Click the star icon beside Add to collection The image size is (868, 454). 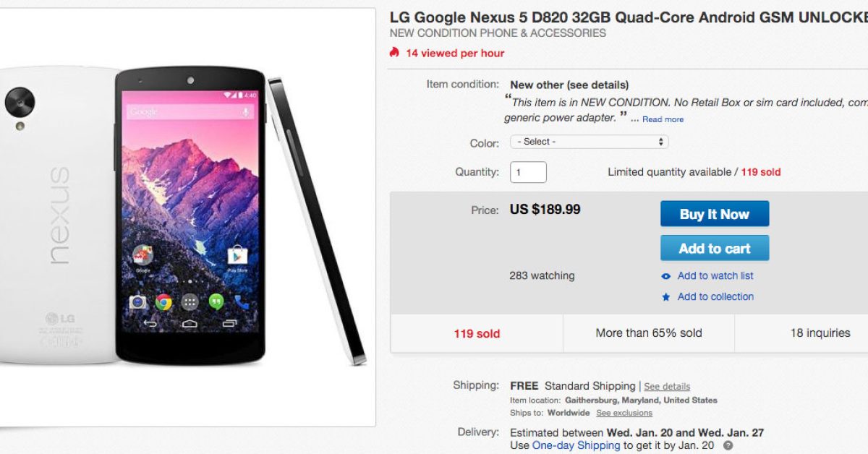[x=666, y=297]
